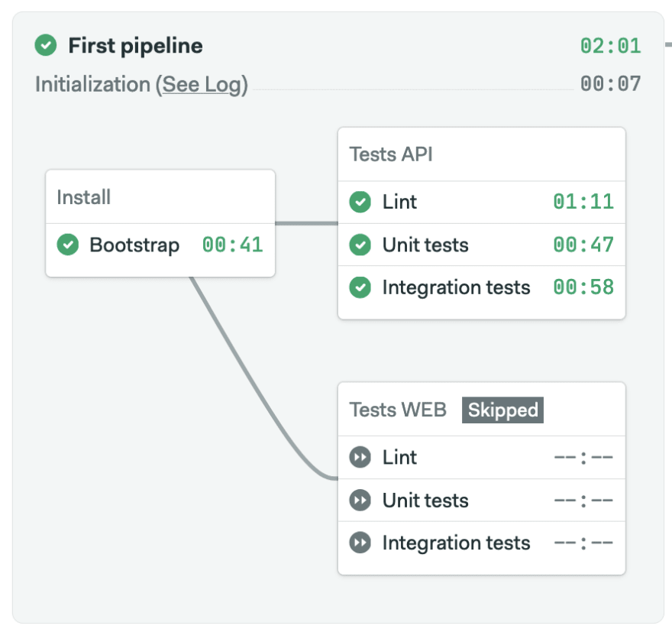Screen dimensions: 672x632
Task: Click the First pipeline green success icon
Action: [x=45, y=45]
